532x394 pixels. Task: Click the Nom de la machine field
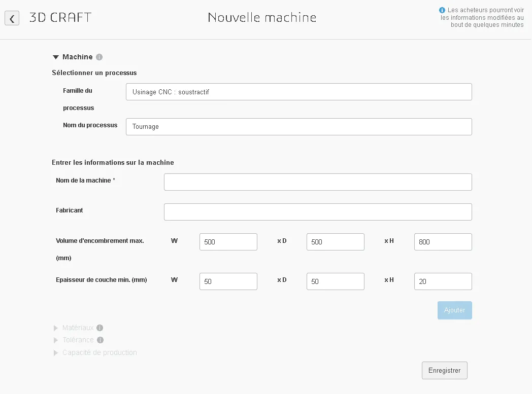pyautogui.click(x=317, y=182)
